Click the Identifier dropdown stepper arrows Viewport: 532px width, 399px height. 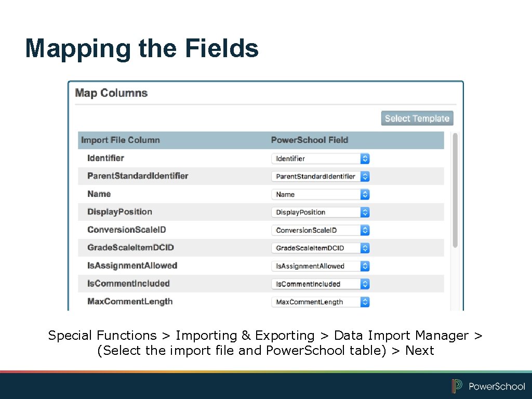click(x=365, y=158)
